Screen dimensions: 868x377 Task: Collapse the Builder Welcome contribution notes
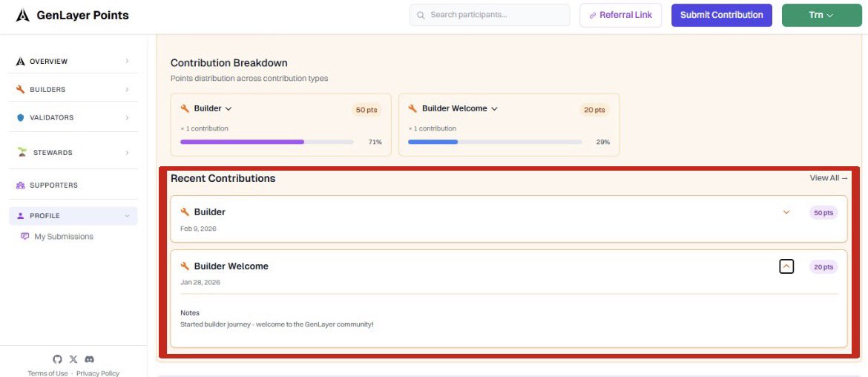[x=786, y=266]
